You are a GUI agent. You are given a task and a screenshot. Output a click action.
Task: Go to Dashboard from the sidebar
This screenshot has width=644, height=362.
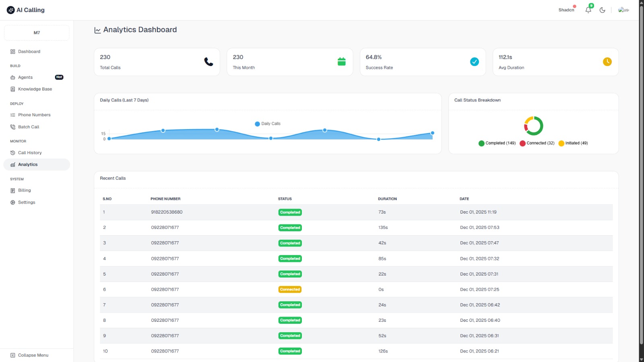29,51
